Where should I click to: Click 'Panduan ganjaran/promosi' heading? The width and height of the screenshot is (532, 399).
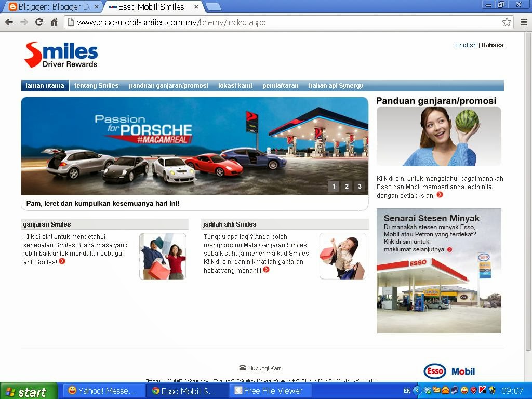coord(436,101)
